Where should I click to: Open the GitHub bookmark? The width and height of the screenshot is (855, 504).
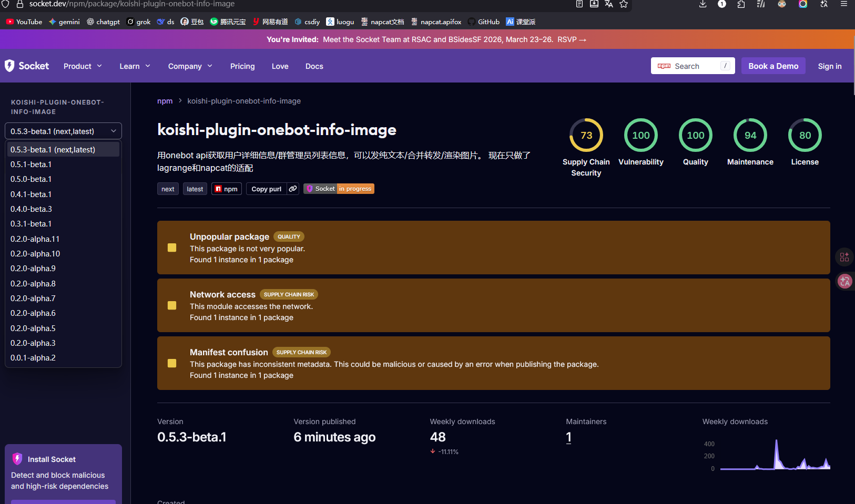point(483,22)
